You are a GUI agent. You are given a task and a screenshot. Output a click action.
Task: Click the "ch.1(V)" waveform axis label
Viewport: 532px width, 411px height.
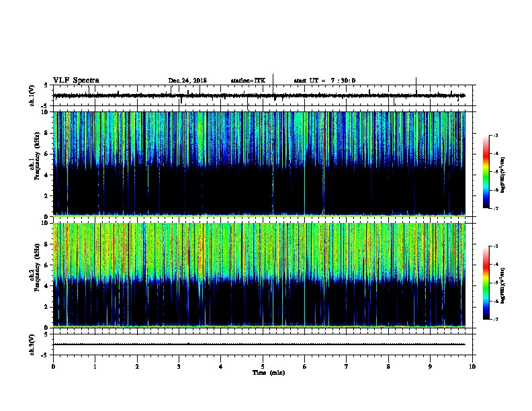tap(32, 95)
